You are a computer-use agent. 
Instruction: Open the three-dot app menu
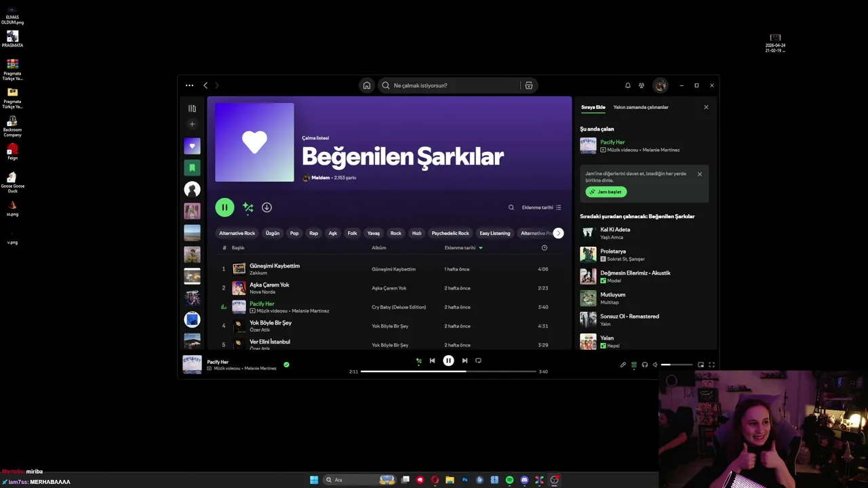pyautogui.click(x=189, y=85)
